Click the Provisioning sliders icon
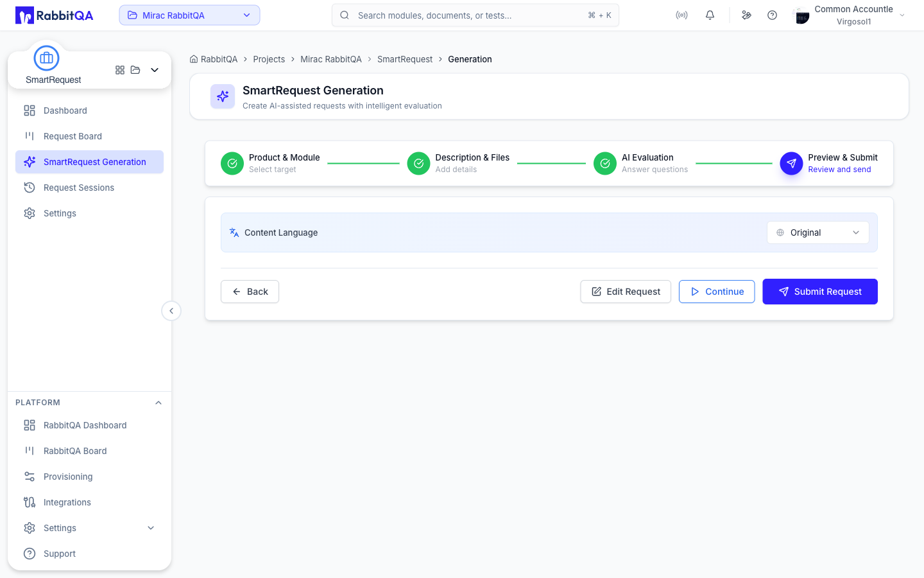The image size is (924, 578). pyautogui.click(x=30, y=477)
